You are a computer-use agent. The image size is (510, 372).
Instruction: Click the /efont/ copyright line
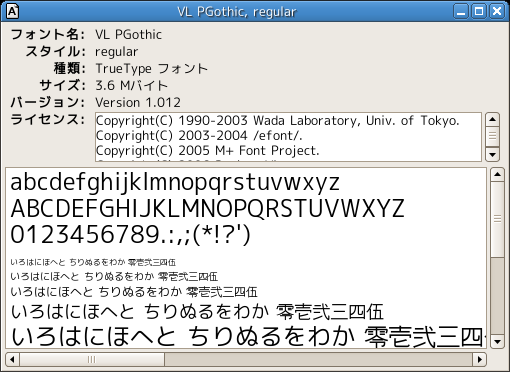point(199,136)
